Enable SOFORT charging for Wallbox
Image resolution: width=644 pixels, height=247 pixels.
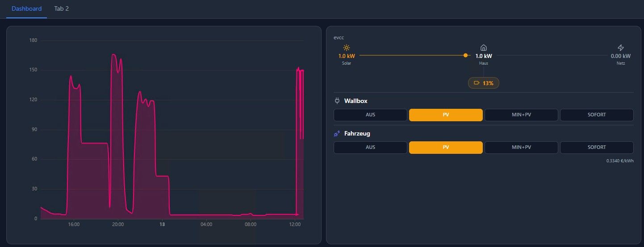597,115
